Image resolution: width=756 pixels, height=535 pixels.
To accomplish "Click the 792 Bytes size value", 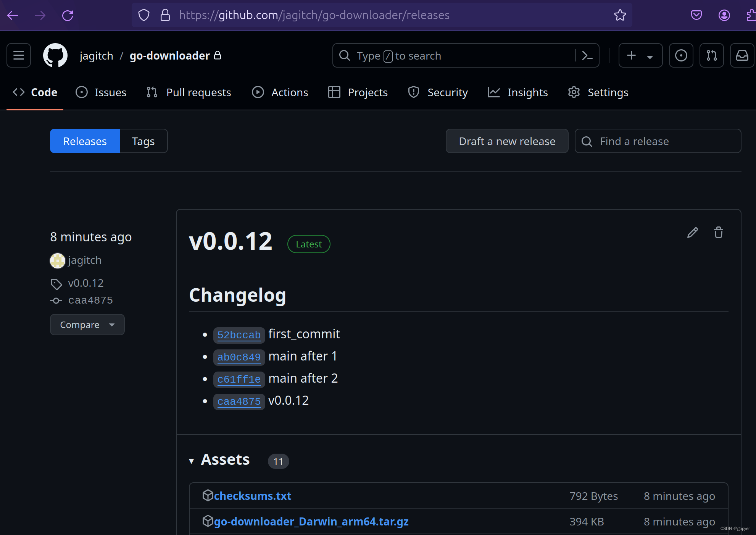I will tap(593, 496).
